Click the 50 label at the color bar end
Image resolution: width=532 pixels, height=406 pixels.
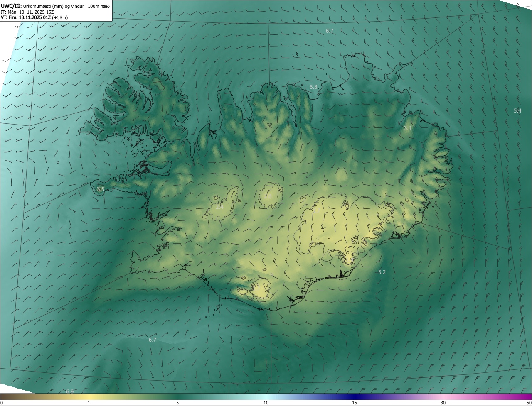528,403
